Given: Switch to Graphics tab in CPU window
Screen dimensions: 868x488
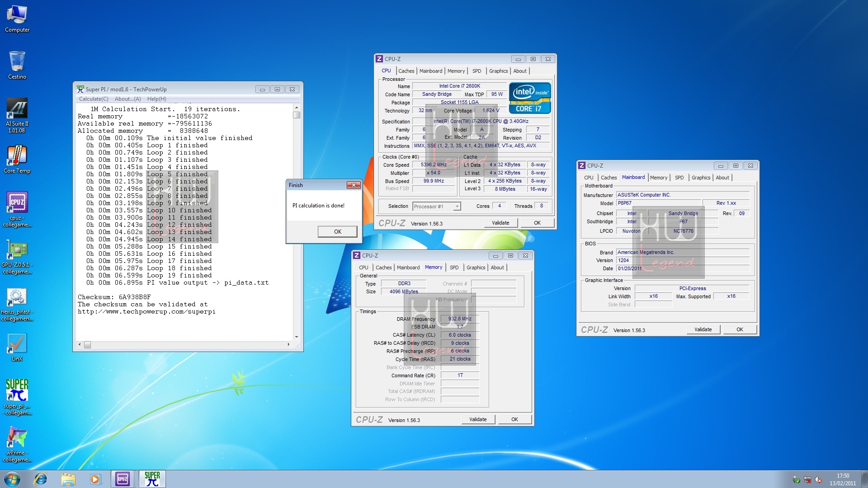Looking at the screenshot, I should (x=499, y=71).
